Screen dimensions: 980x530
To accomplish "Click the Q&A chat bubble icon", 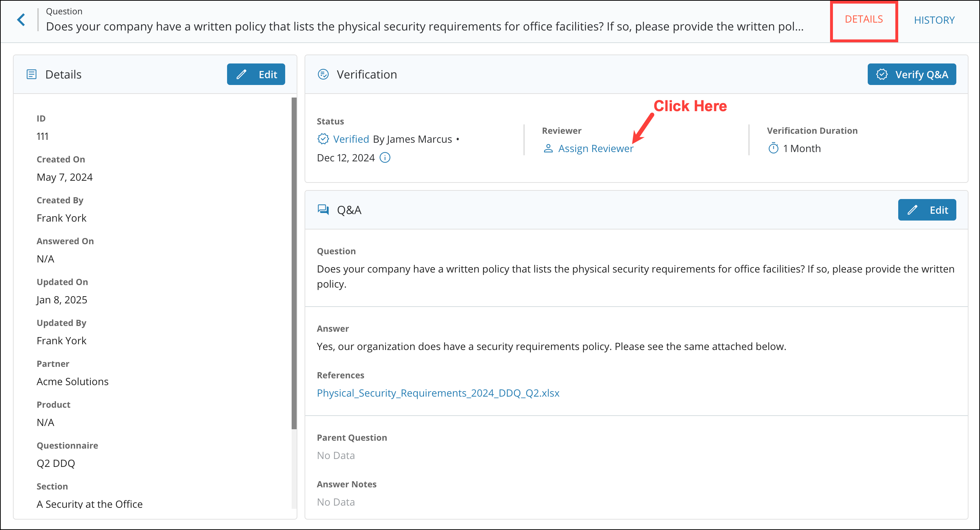I will pyautogui.click(x=323, y=209).
